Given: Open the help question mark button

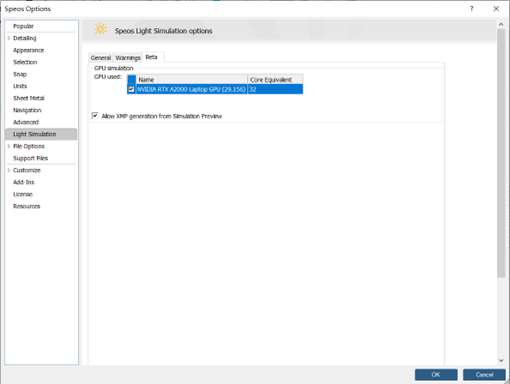Looking at the screenshot, I should click(x=471, y=9).
